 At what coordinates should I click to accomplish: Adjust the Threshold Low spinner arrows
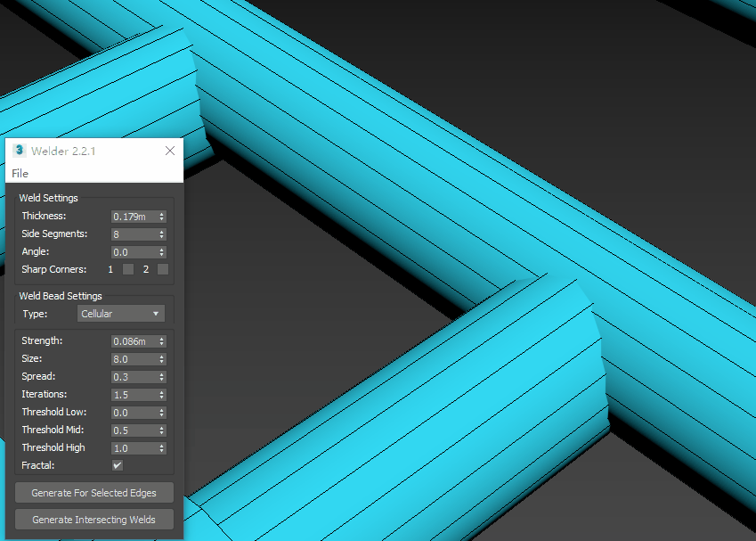click(161, 413)
